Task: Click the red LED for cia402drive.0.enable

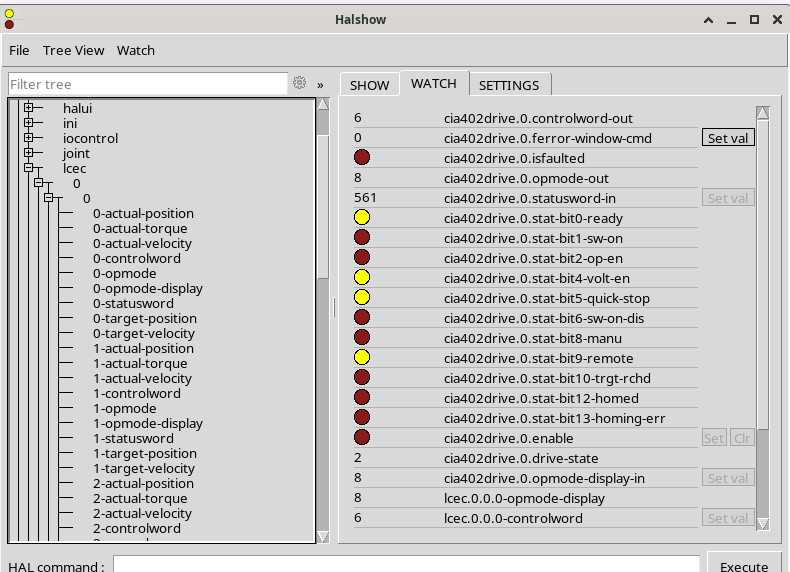Action: 362,438
